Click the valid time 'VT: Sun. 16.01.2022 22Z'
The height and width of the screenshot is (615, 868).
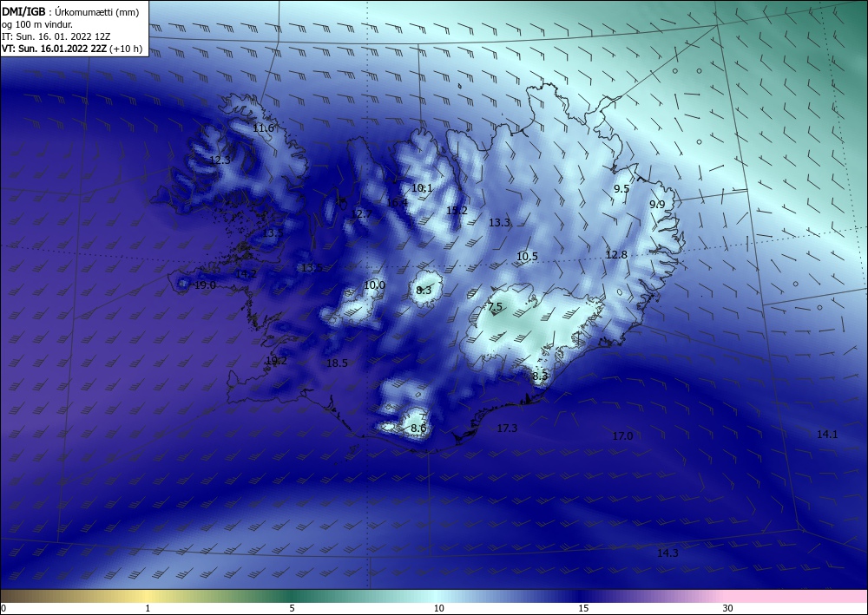coord(55,49)
